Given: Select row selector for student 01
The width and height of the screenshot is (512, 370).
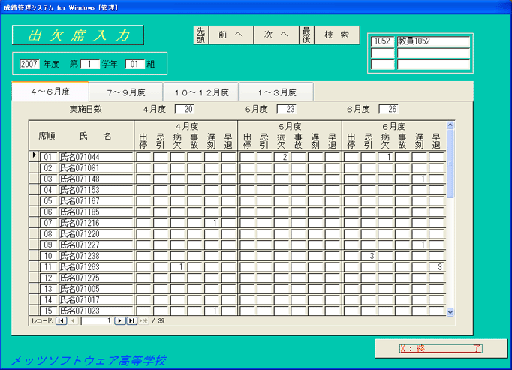Looking at the screenshot, I should [x=34, y=156].
